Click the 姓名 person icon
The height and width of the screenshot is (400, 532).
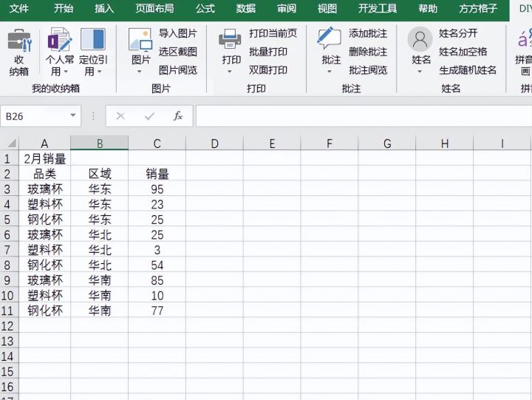click(x=420, y=39)
